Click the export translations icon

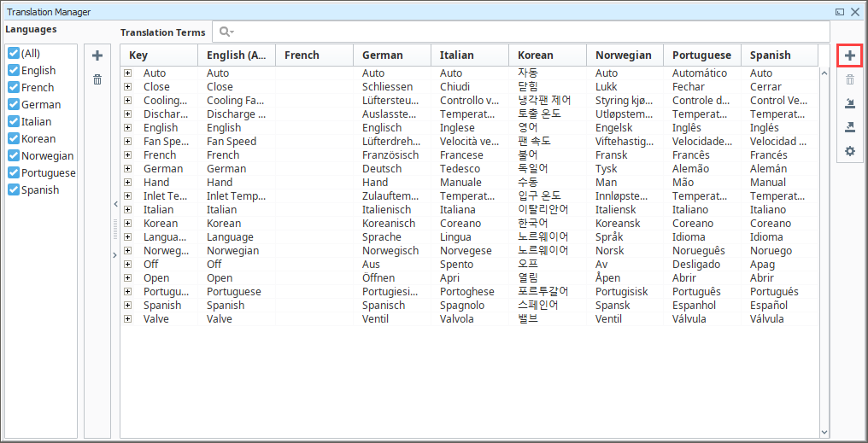(850, 127)
